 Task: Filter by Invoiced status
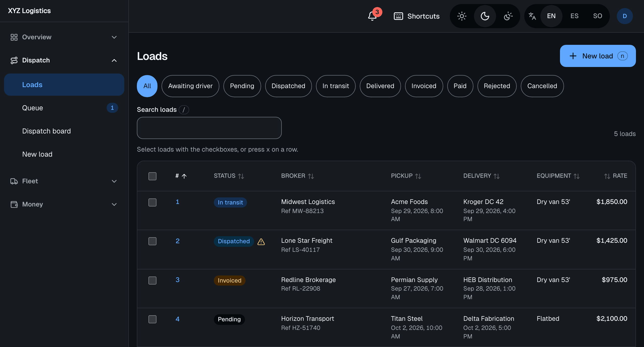coord(424,86)
